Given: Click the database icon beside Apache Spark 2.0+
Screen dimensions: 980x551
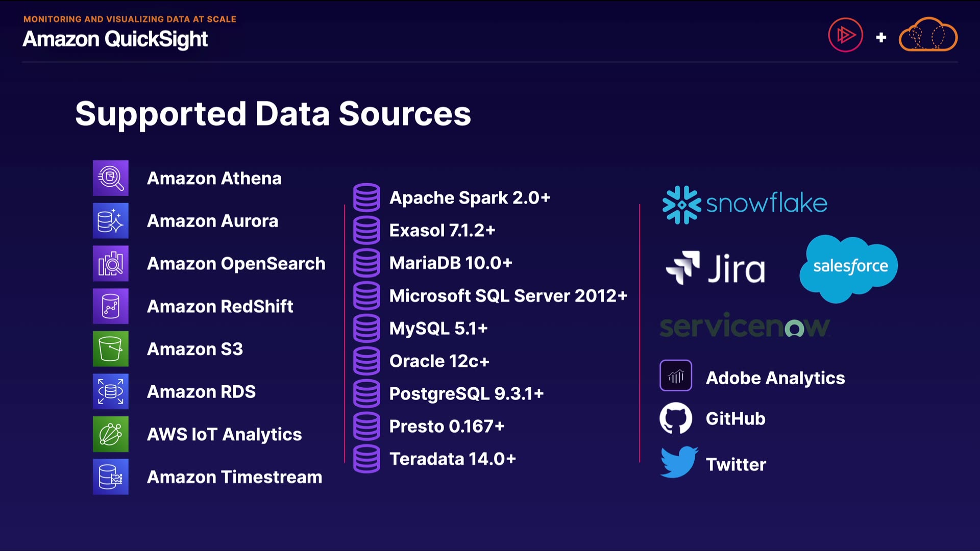Looking at the screenshot, I should [x=366, y=197].
